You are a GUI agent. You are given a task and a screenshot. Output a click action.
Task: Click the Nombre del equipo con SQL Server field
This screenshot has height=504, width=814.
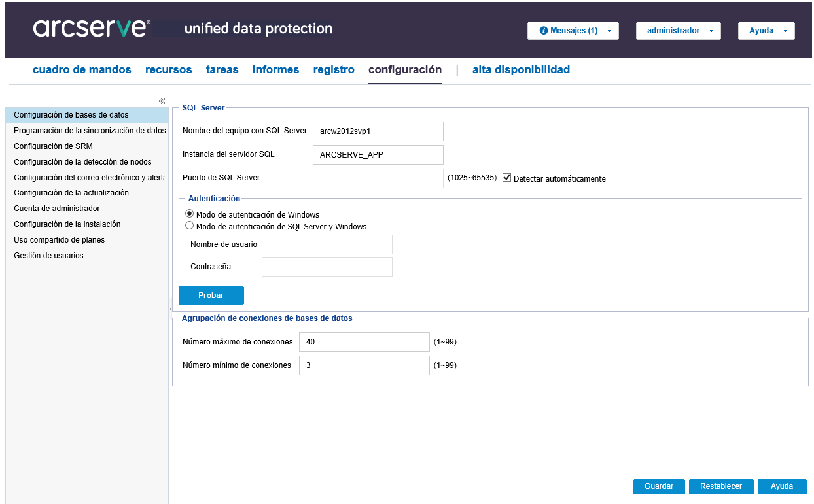click(x=378, y=131)
